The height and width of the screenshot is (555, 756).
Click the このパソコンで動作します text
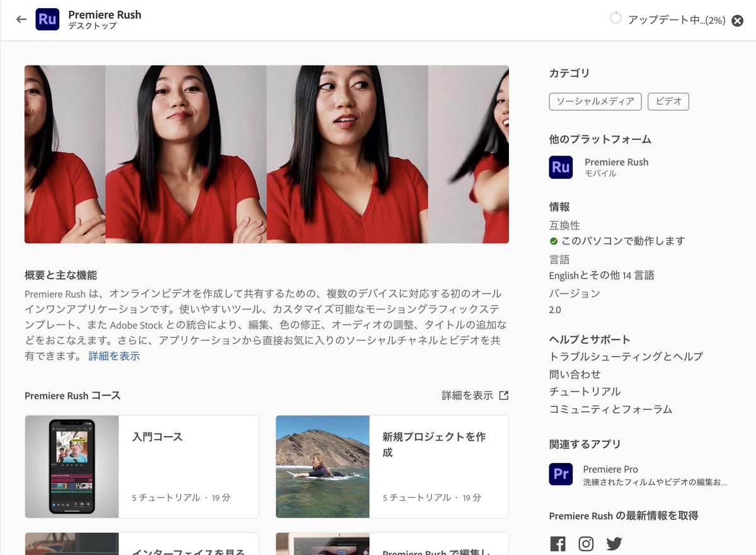[x=623, y=241]
